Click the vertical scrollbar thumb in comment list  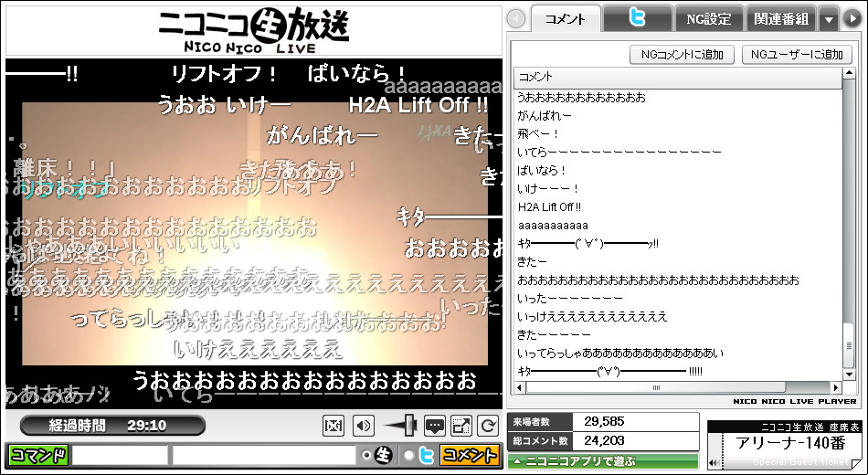click(849, 346)
